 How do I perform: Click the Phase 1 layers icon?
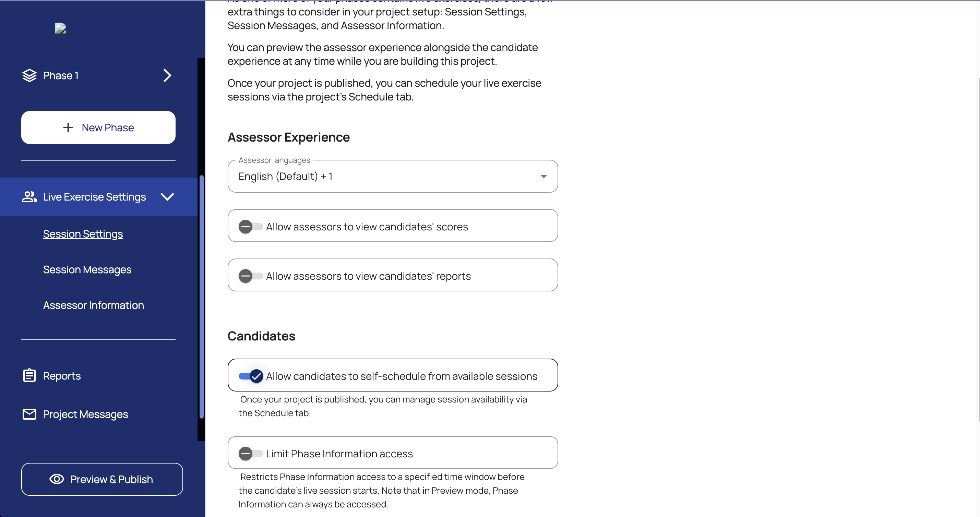tap(29, 75)
